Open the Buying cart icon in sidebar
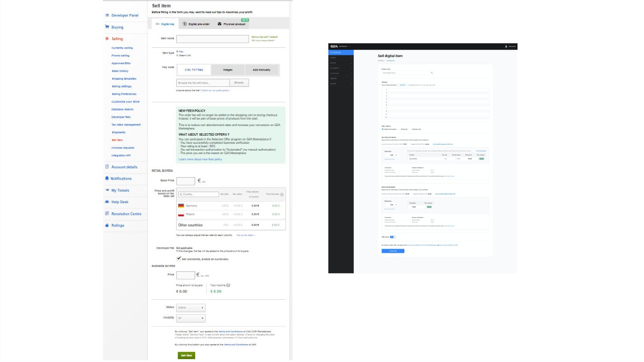 tap(107, 27)
